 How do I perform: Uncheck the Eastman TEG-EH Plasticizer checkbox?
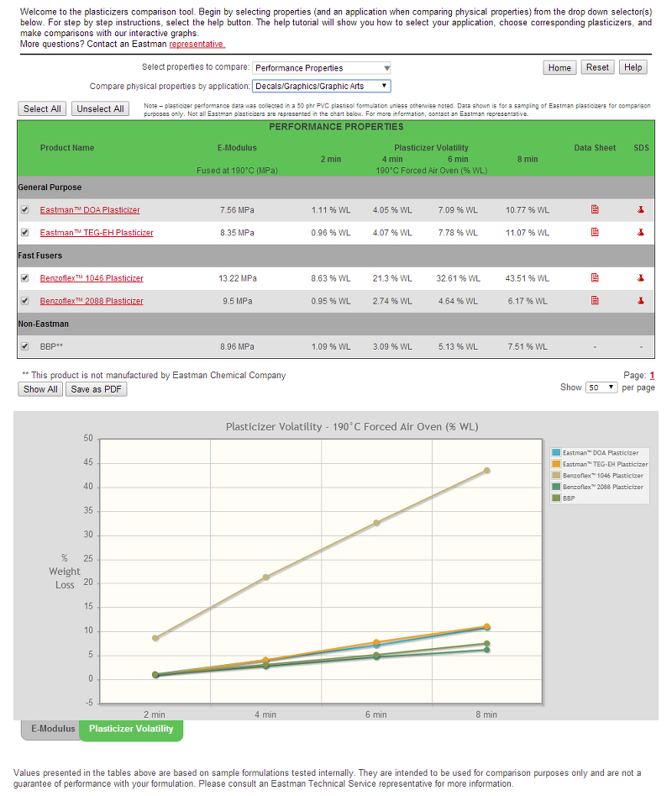point(24,233)
